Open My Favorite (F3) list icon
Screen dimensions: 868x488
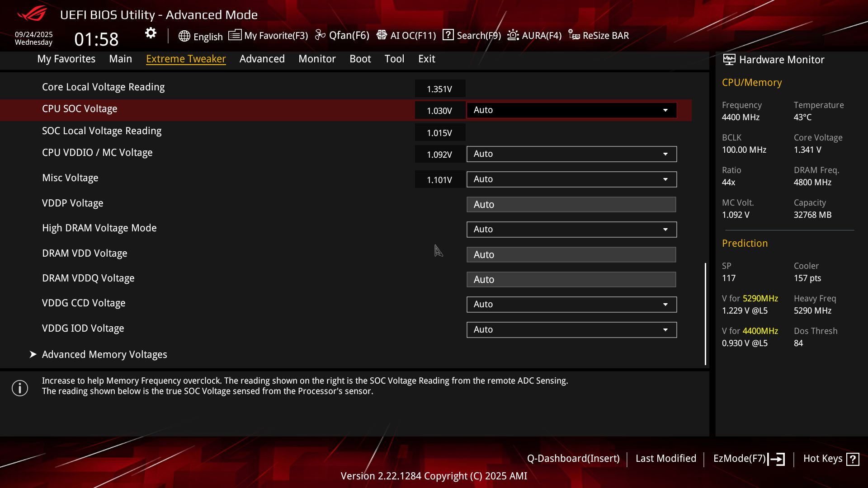click(235, 35)
